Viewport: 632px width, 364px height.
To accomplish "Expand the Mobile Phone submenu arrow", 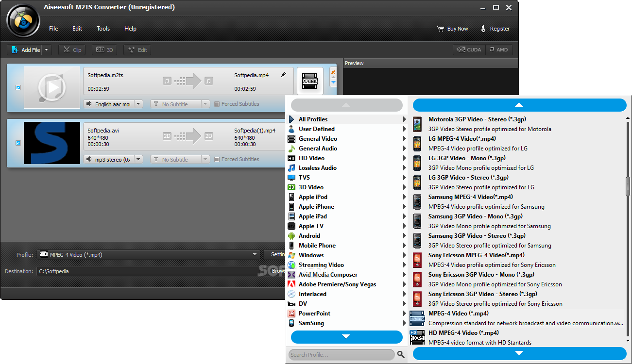I will [x=404, y=246].
